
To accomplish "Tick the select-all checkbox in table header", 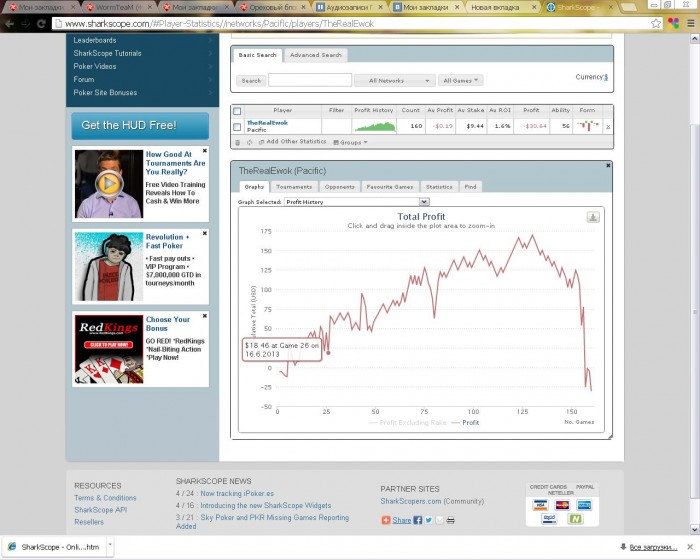I will pos(237,111).
